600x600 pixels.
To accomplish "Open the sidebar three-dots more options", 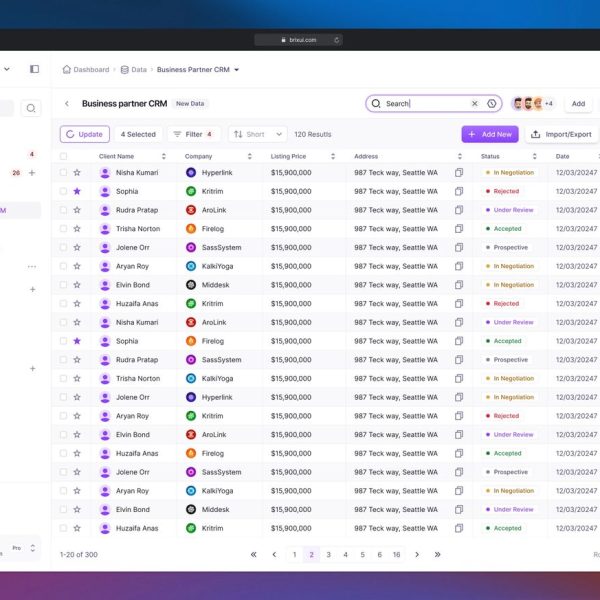I will point(32,266).
